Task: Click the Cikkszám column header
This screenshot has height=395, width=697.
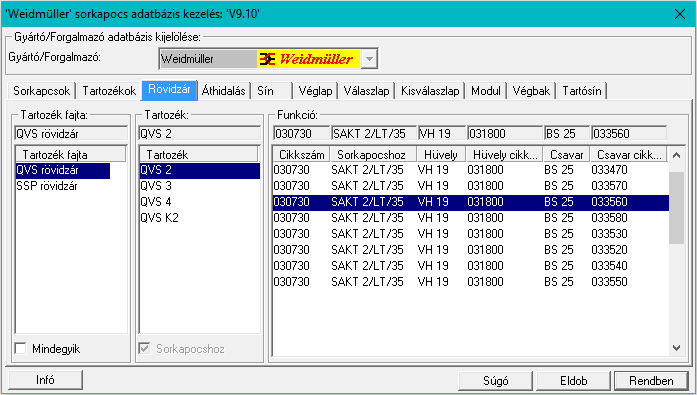Action: [x=301, y=155]
